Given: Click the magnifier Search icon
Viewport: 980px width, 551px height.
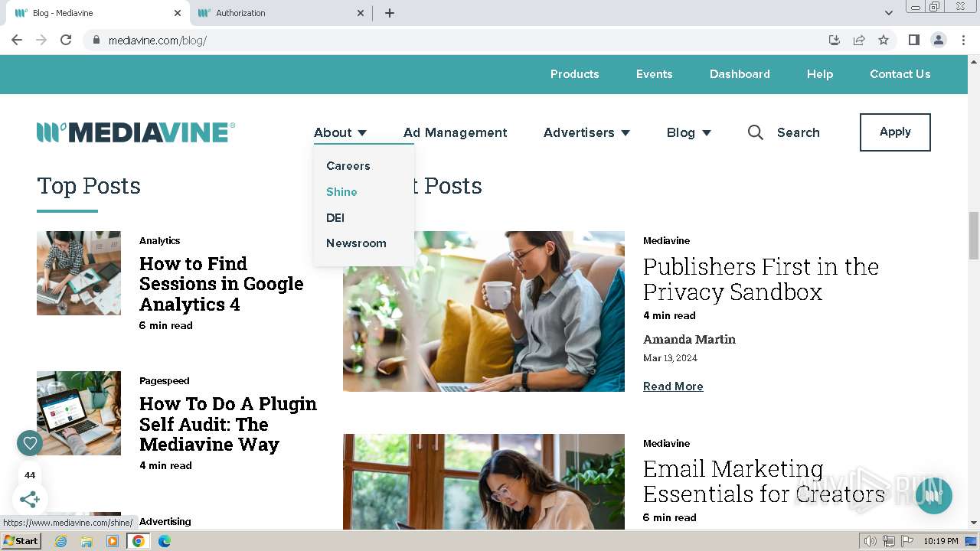Looking at the screenshot, I should pyautogui.click(x=756, y=132).
